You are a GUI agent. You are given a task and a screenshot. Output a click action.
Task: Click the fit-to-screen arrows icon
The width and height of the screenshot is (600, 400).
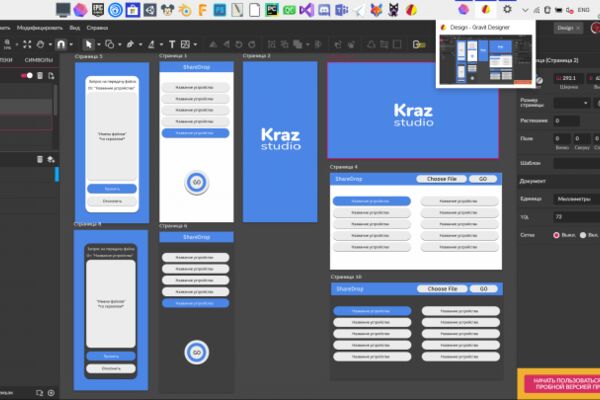point(27,44)
